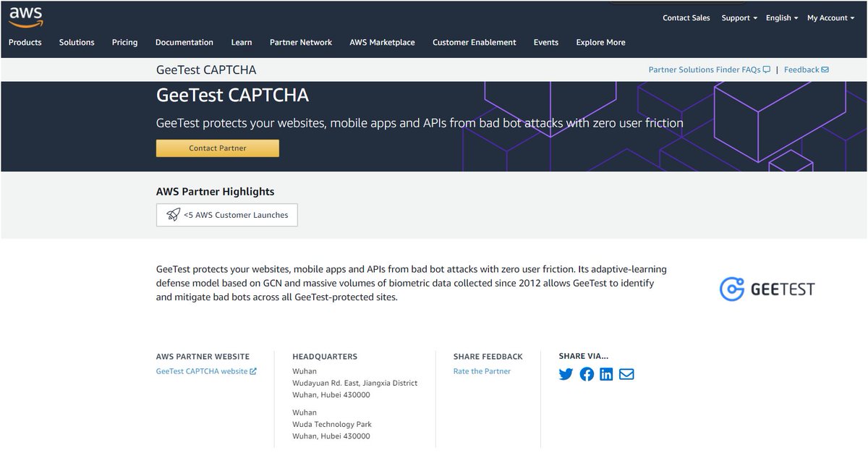Click the Contact Partner button
Image resolution: width=868 pixels, height=466 pixels.
click(x=218, y=148)
